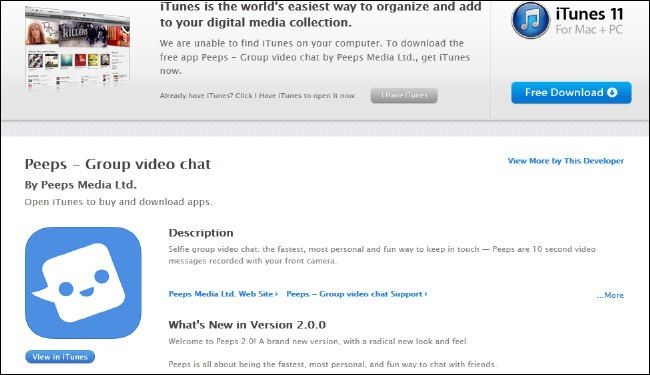Click the Peeps app icon with smiling chat bubble

(83, 283)
